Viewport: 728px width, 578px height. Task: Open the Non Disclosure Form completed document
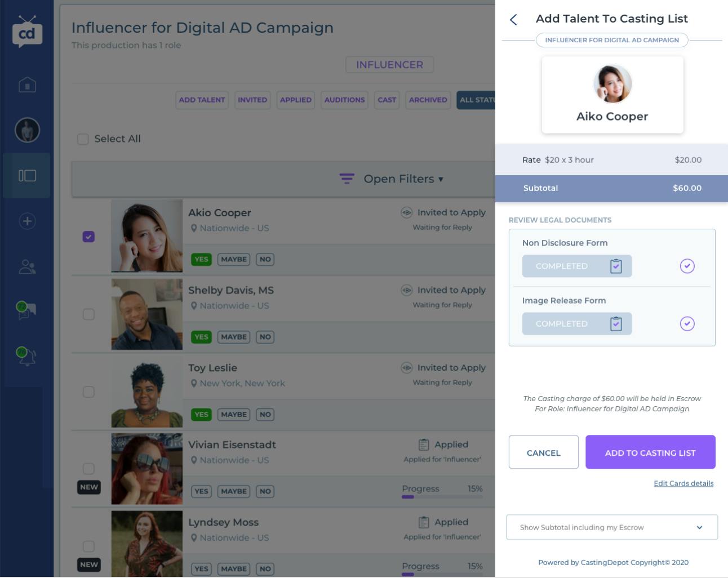(576, 266)
